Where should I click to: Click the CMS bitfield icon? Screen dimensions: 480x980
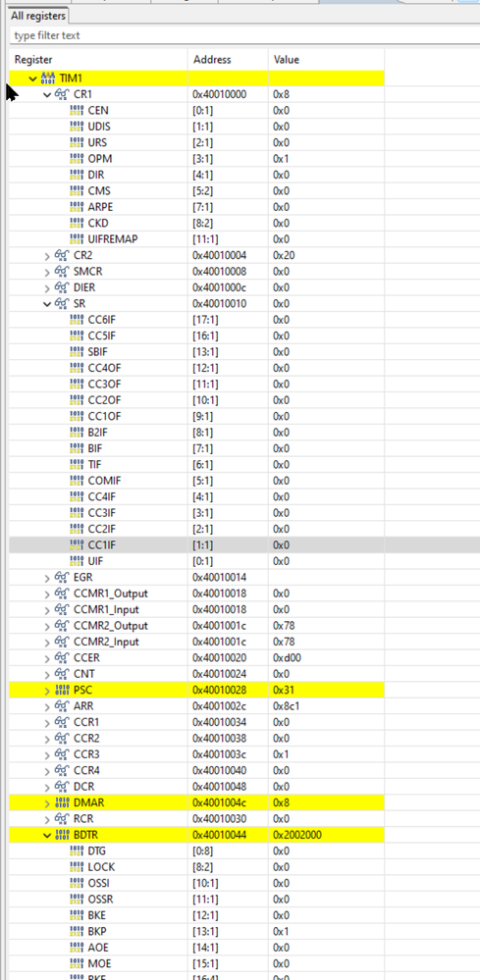(x=77, y=191)
